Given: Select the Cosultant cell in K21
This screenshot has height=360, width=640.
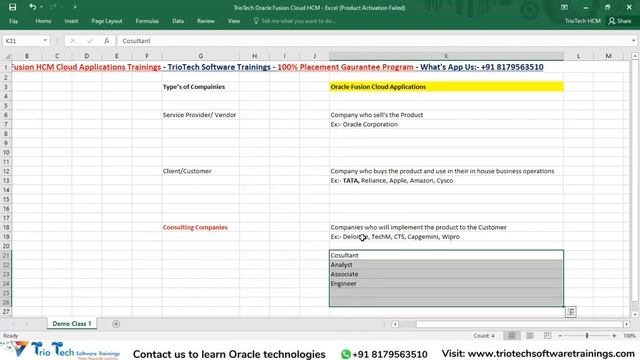Looking at the screenshot, I should click(x=446, y=255).
